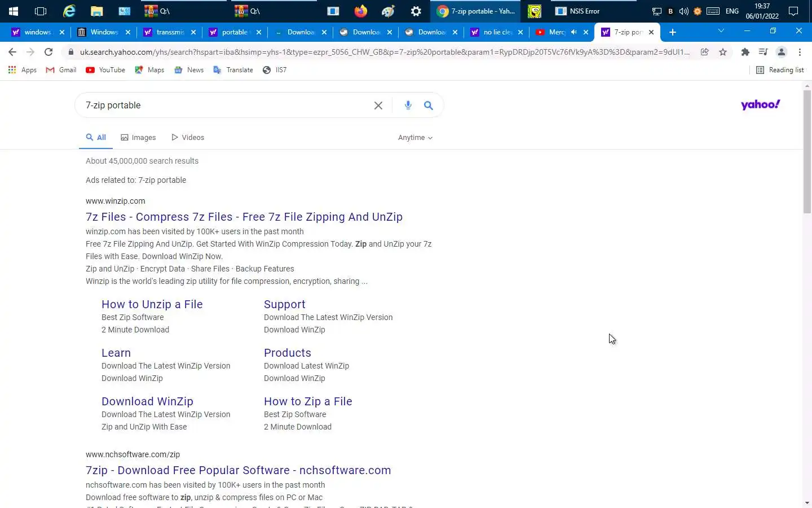
Task: Open the IIS7 bookmark
Action: tap(275, 70)
